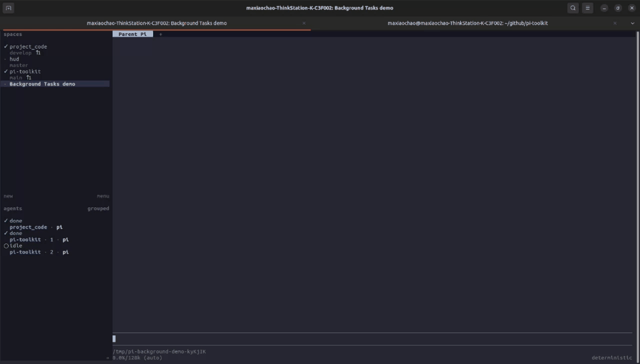Select the main branch entry

16,78
